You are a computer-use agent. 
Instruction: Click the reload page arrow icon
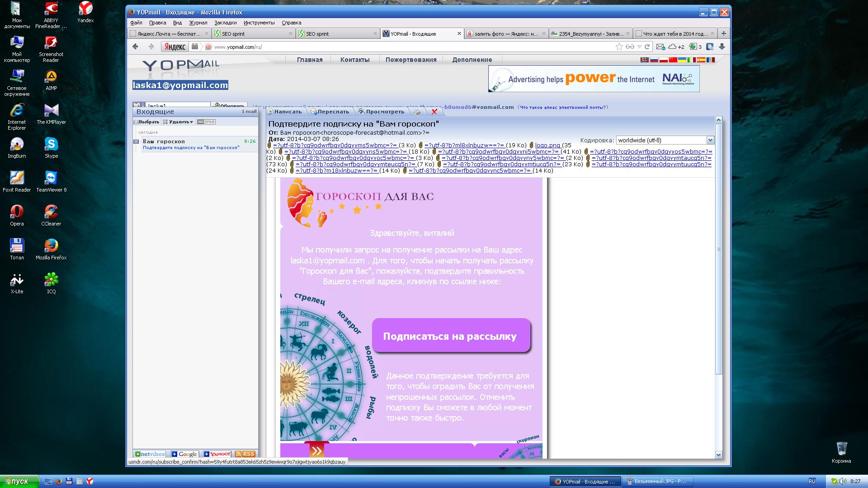(x=647, y=47)
